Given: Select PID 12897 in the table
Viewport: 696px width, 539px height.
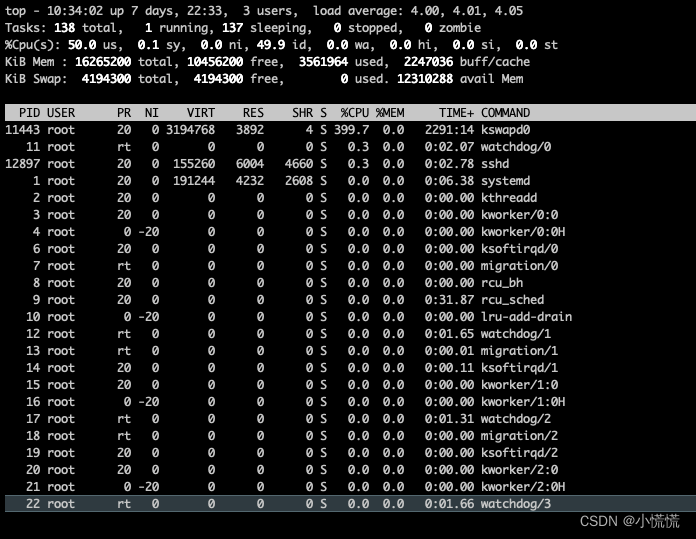Looking at the screenshot, I should point(22,163).
